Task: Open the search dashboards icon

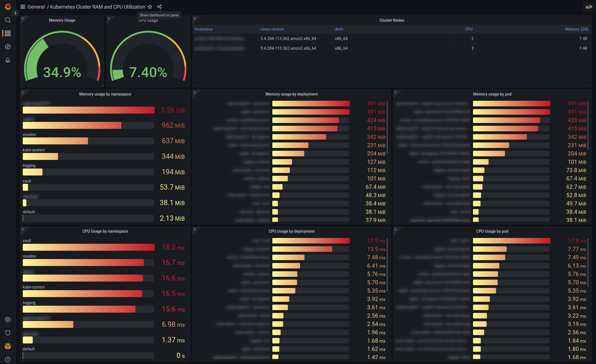Action: coord(8,20)
